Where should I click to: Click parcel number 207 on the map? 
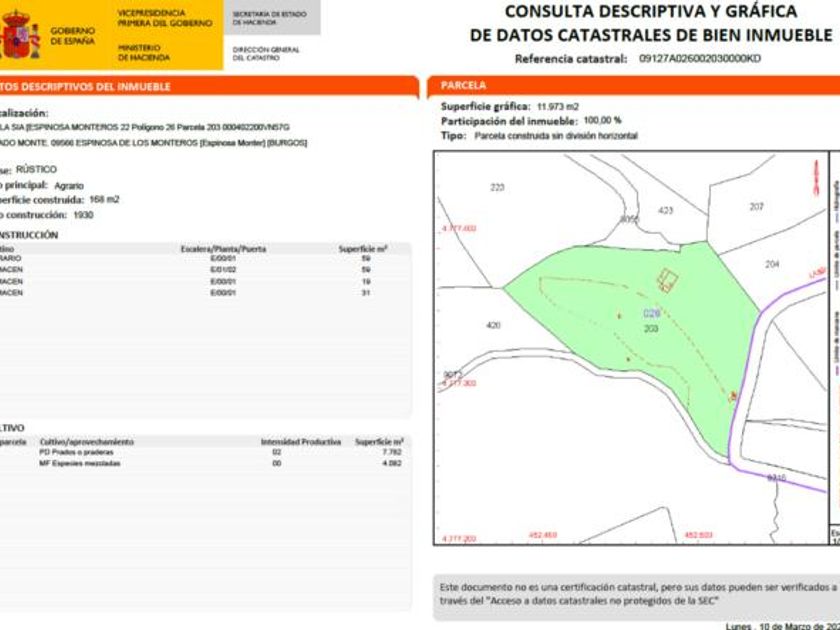pyautogui.click(x=756, y=206)
